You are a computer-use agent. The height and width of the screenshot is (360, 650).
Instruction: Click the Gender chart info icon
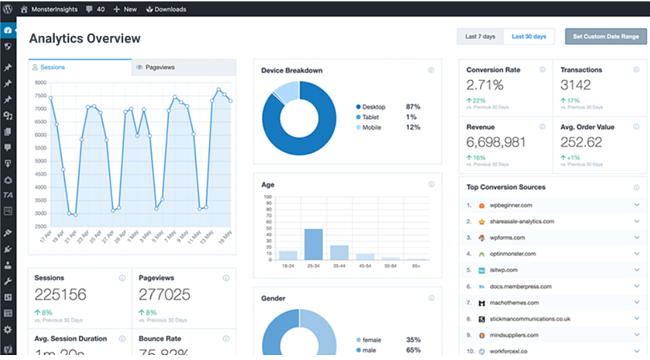(x=431, y=298)
